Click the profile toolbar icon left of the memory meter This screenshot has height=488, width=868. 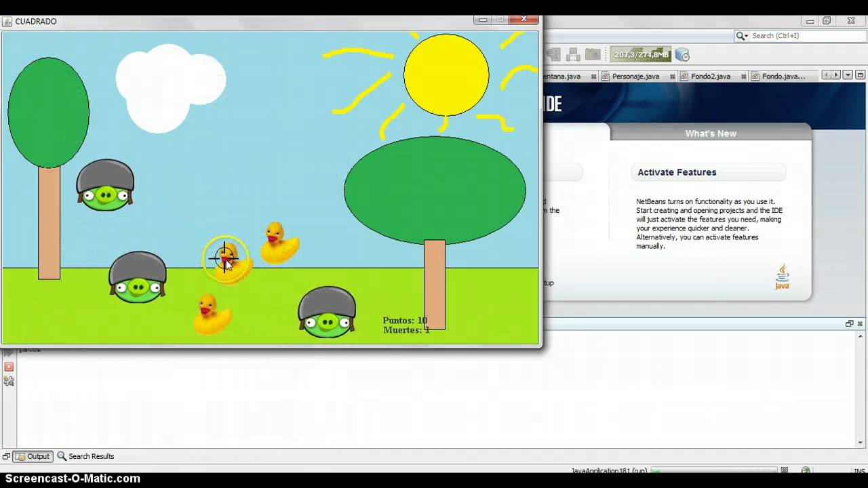tap(593, 54)
